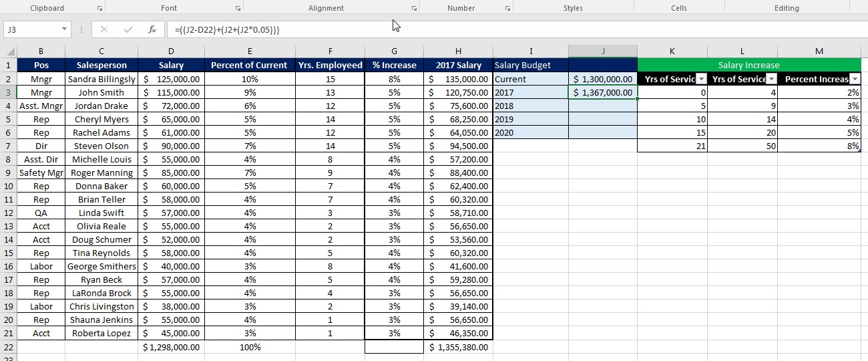868x361 pixels.
Task: Select the Cheryl Myers cell
Action: [x=101, y=119]
